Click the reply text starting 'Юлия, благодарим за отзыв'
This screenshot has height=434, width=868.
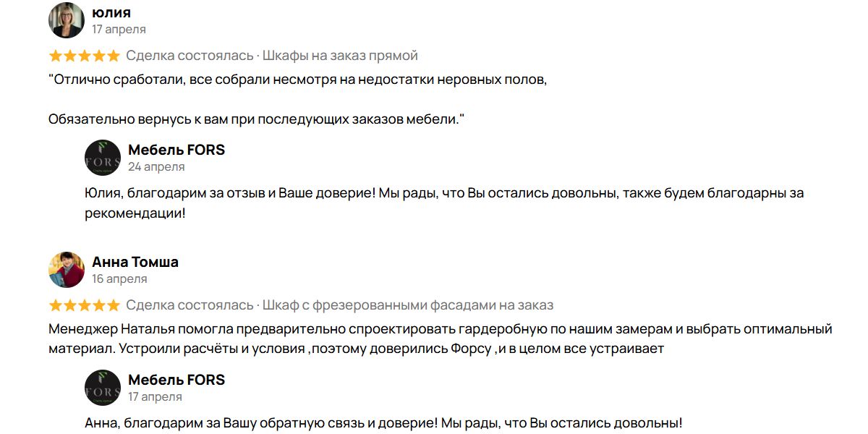[x=444, y=204]
